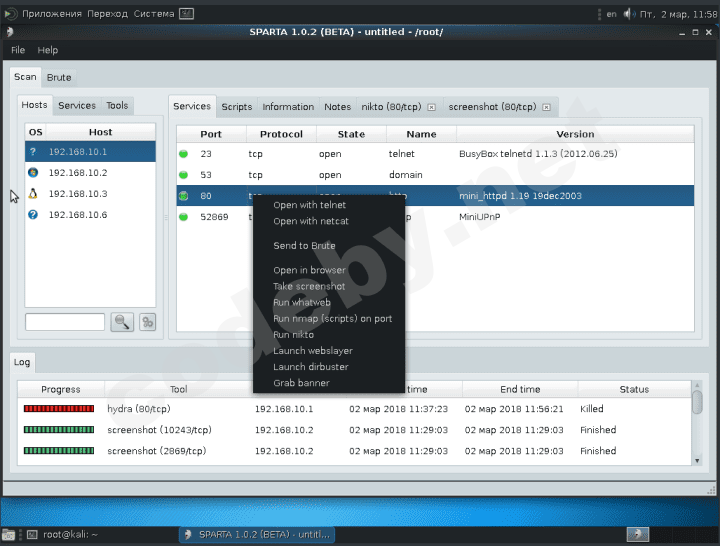
Task: Click the host filter text input field
Action: point(65,322)
